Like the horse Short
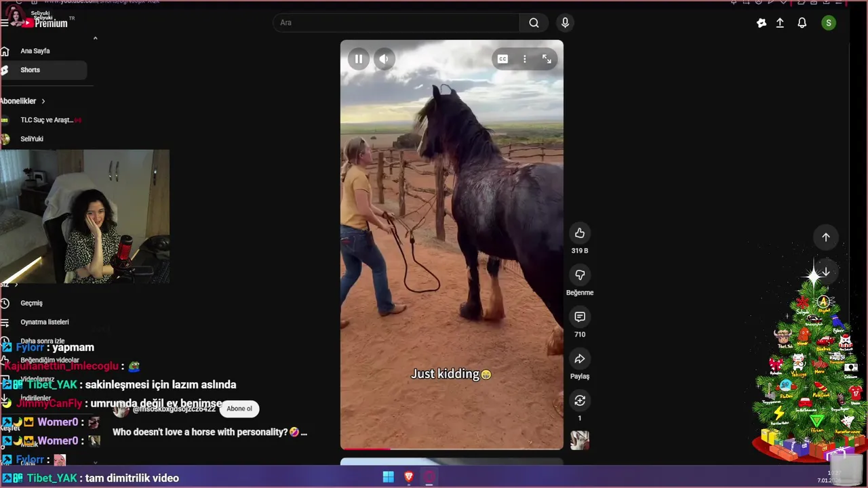868x488 pixels. (580, 233)
